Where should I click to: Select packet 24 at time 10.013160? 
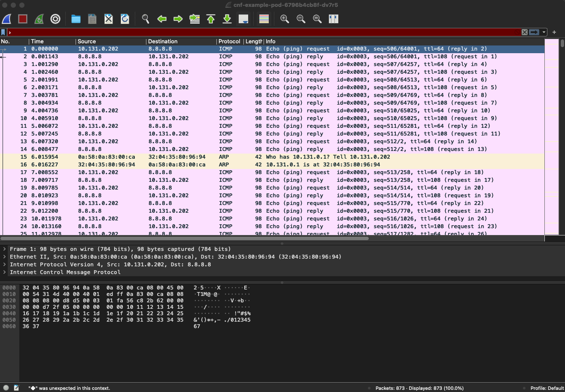click(272, 226)
